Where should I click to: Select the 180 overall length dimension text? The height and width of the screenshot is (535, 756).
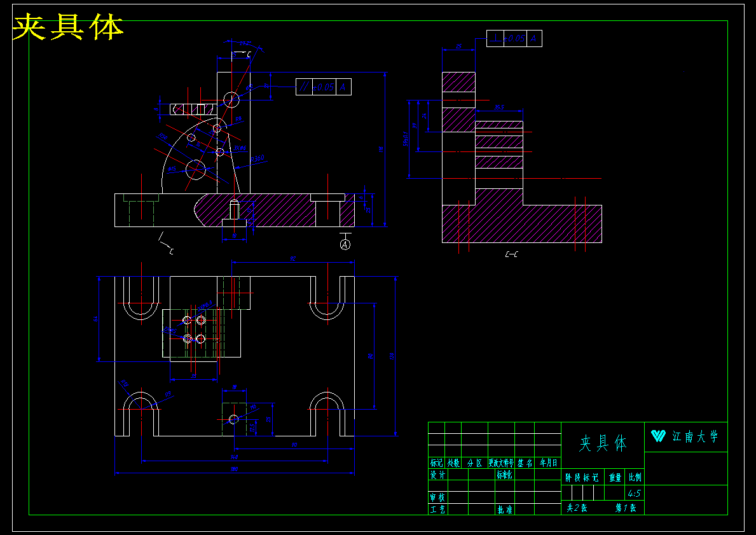[x=235, y=469]
